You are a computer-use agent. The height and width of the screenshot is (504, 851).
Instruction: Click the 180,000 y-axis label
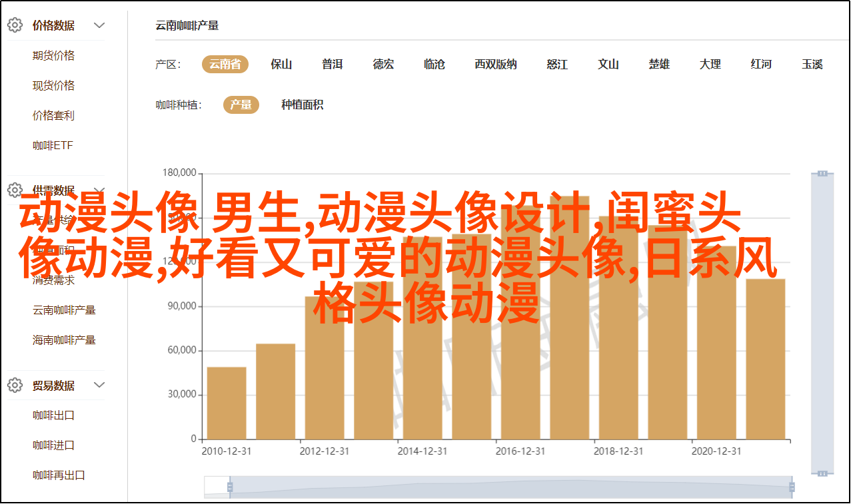[179, 173]
